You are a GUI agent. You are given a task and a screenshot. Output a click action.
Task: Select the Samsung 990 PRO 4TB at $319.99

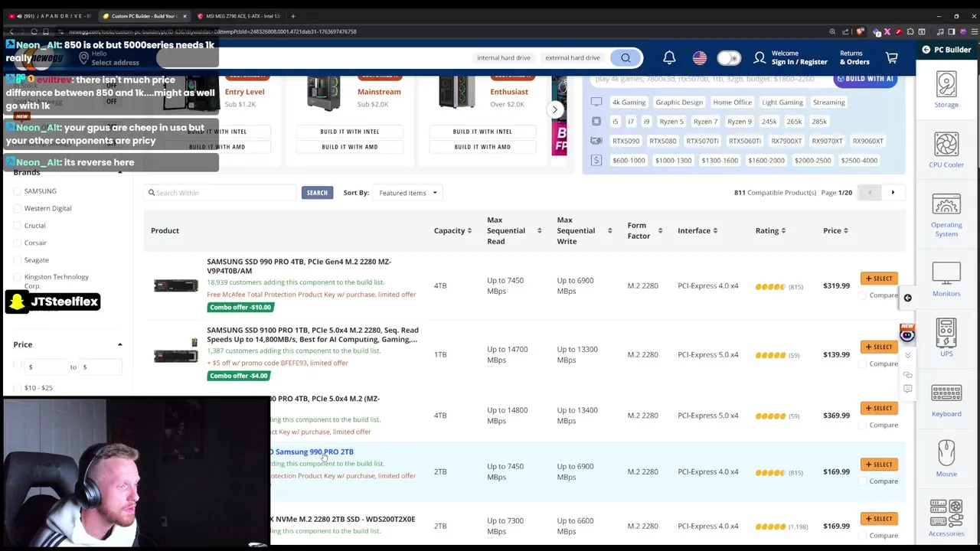879,279
